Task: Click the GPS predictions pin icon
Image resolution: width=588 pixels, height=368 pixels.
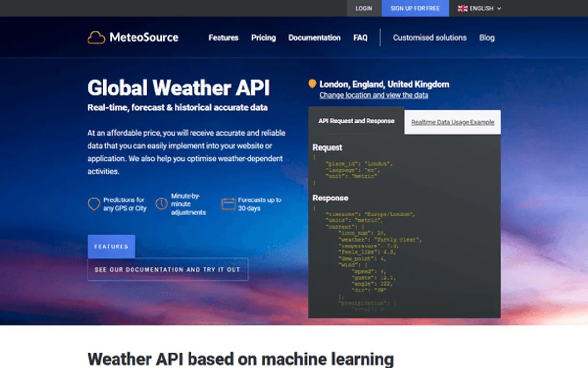Action: pos(94,204)
